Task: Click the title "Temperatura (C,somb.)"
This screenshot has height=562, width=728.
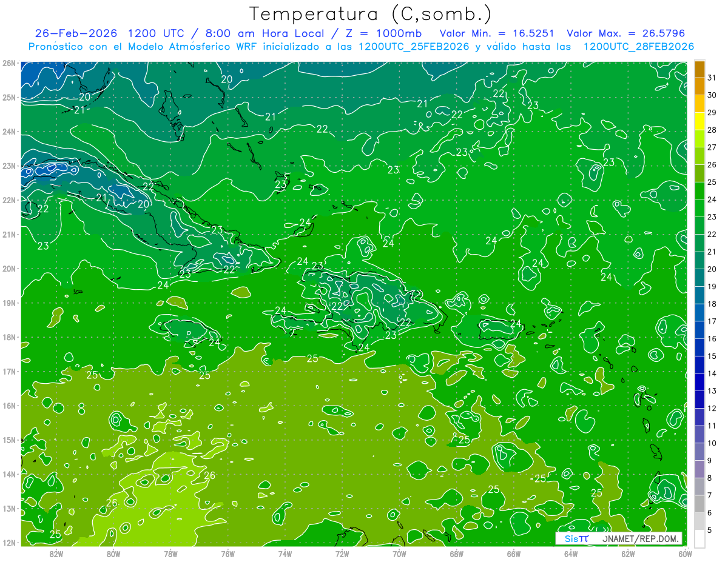Action: click(x=371, y=15)
